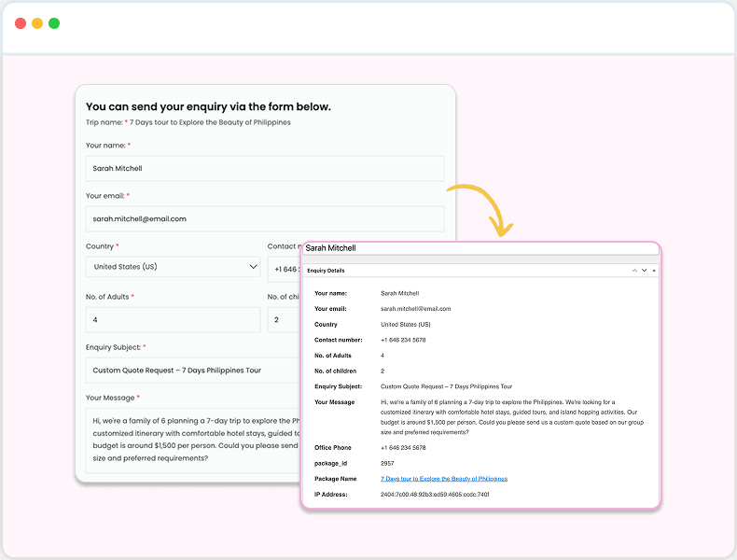Screen dimensions: 737x560
Task: Select United States (US) in Enquiry Details
Action: 405,325
